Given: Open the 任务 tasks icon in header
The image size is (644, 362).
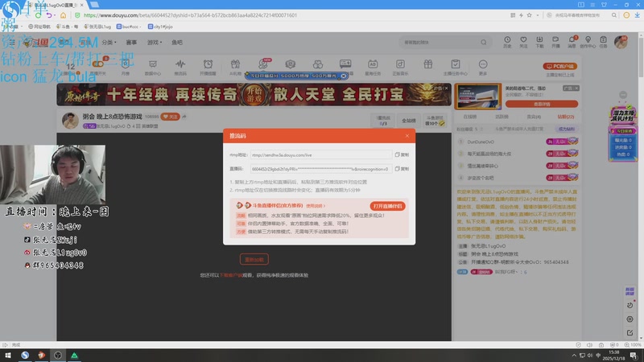Looking at the screenshot, I should [x=603, y=42].
